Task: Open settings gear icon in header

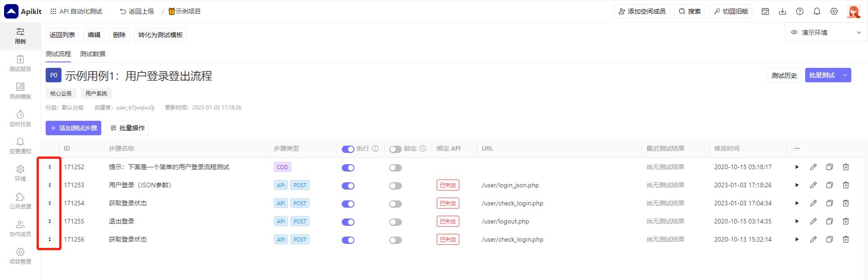Action: click(x=834, y=11)
